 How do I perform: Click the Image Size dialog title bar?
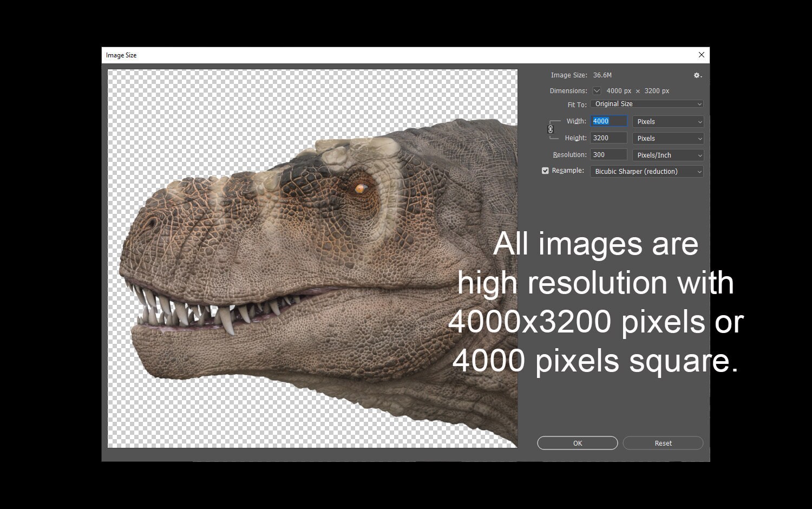(325, 55)
